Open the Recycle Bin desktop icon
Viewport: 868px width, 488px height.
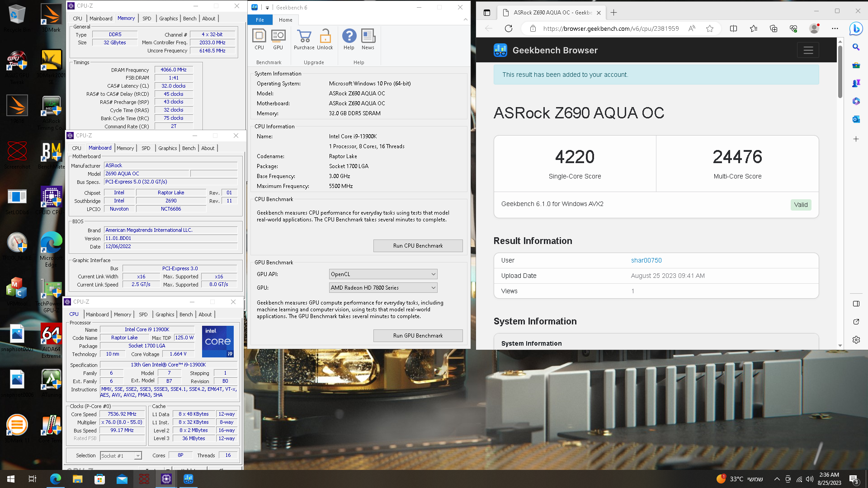(x=17, y=18)
